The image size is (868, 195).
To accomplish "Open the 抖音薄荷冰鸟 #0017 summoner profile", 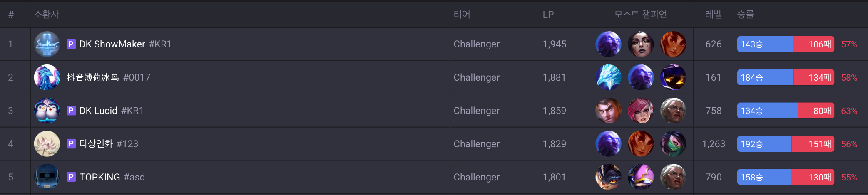I will coord(108,77).
